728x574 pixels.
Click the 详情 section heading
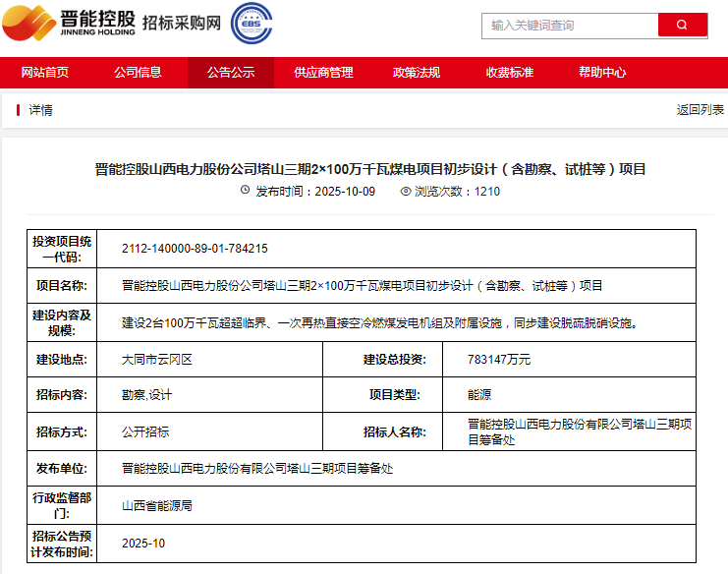click(x=41, y=110)
